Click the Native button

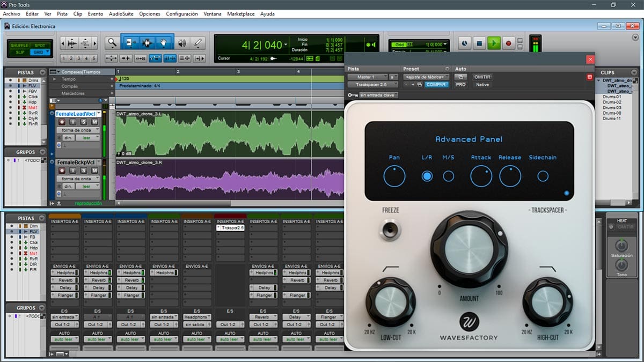pyautogui.click(x=482, y=85)
